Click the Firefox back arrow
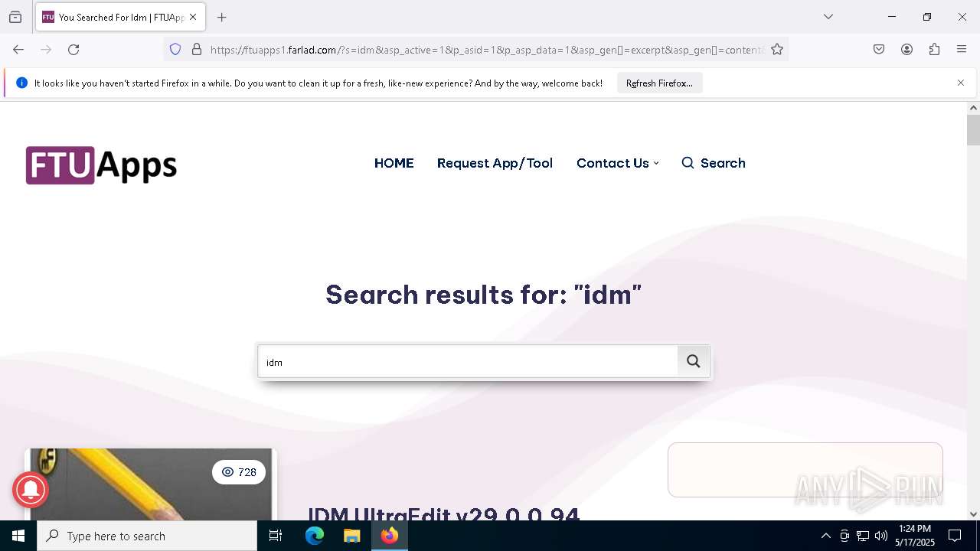 pyautogui.click(x=18, y=50)
